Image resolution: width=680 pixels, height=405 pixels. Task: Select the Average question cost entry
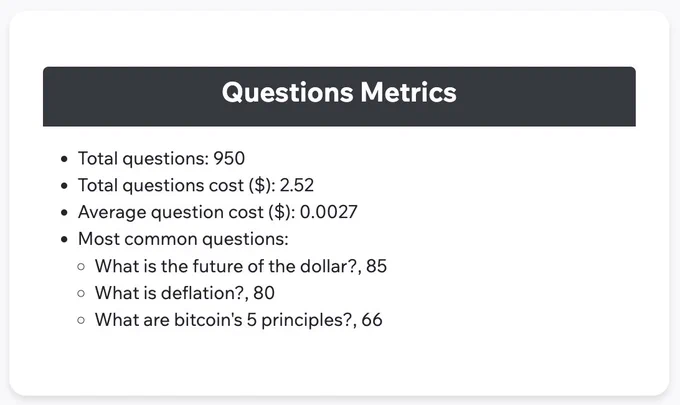tap(218, 212)
